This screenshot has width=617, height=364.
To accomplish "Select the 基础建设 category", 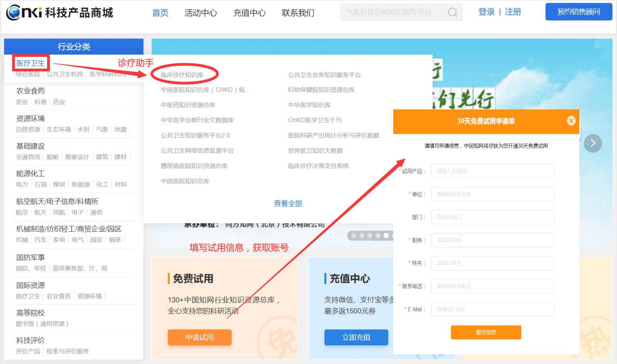I will pyautogui.click(x=31, y=146).
